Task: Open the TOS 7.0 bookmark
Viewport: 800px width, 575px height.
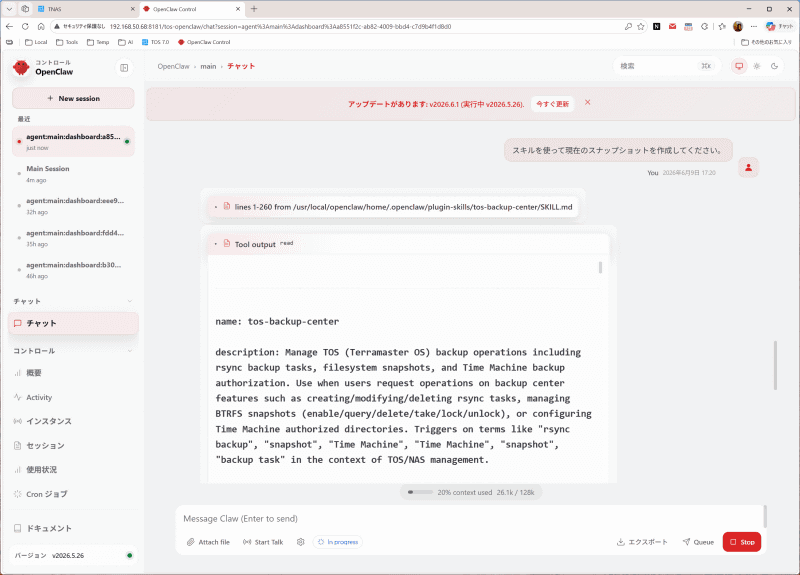Action: [x=156, y=42]
